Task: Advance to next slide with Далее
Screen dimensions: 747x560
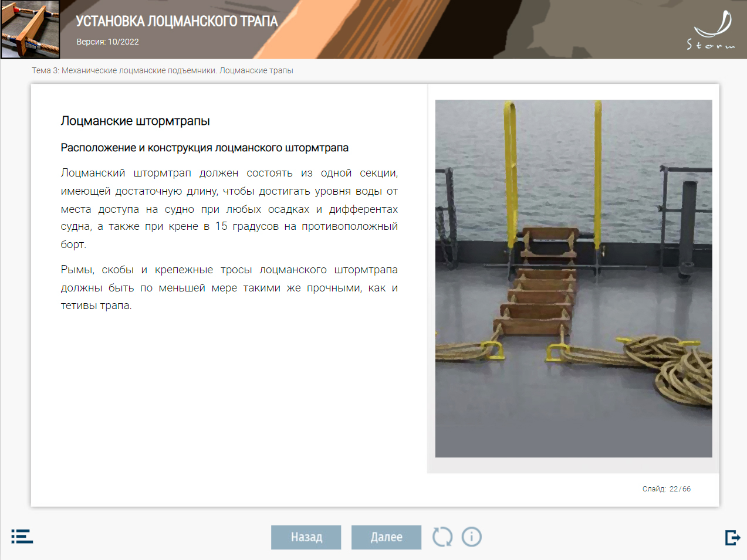Action: point(387,537)
